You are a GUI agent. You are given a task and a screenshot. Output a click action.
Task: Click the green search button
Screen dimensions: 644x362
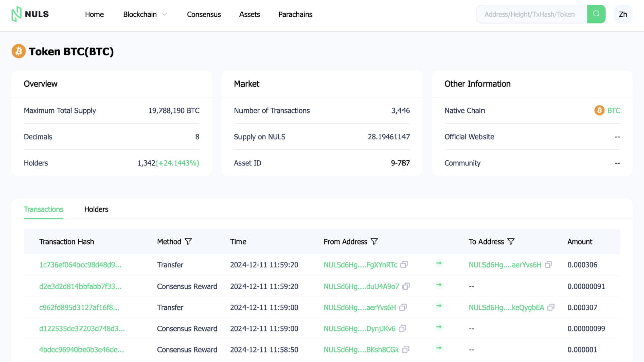coord(596,14)
